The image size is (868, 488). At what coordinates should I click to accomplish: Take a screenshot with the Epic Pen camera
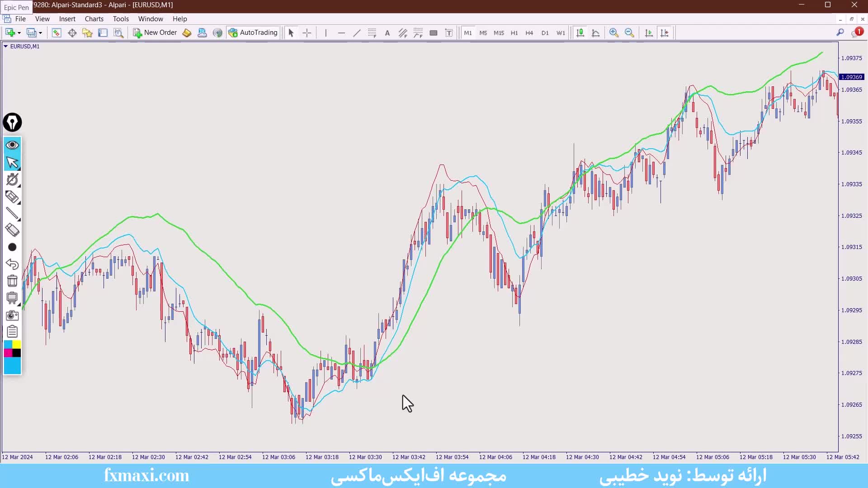click(x=12, y=315)
